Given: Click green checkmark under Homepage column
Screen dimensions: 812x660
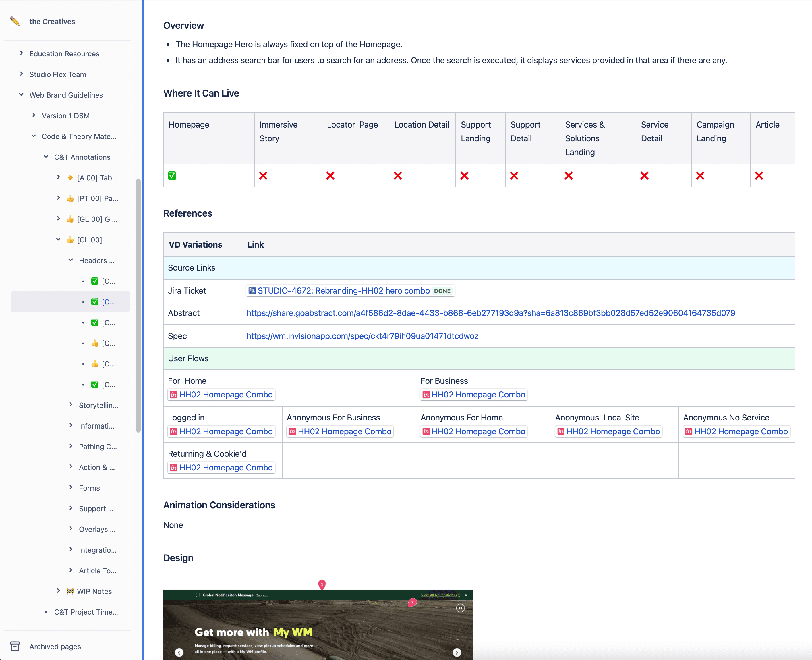Looking at the screenshot, I should pyautogui.click(x=172, y=176).
